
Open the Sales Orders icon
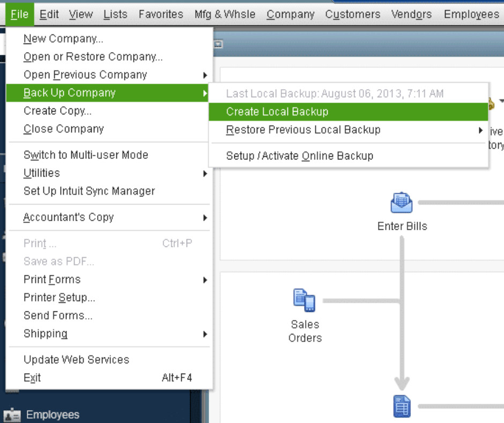(x=304, y=300)
